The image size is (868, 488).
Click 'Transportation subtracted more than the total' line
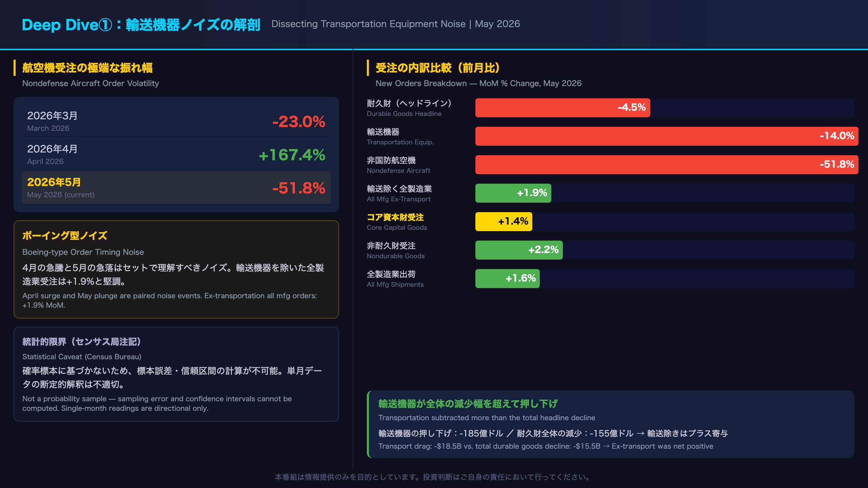[487, 418]
